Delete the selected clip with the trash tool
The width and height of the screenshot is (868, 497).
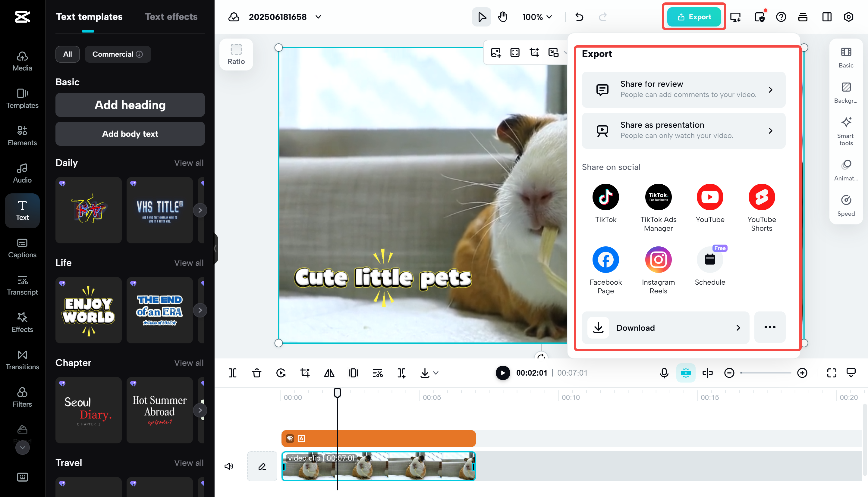257,373
